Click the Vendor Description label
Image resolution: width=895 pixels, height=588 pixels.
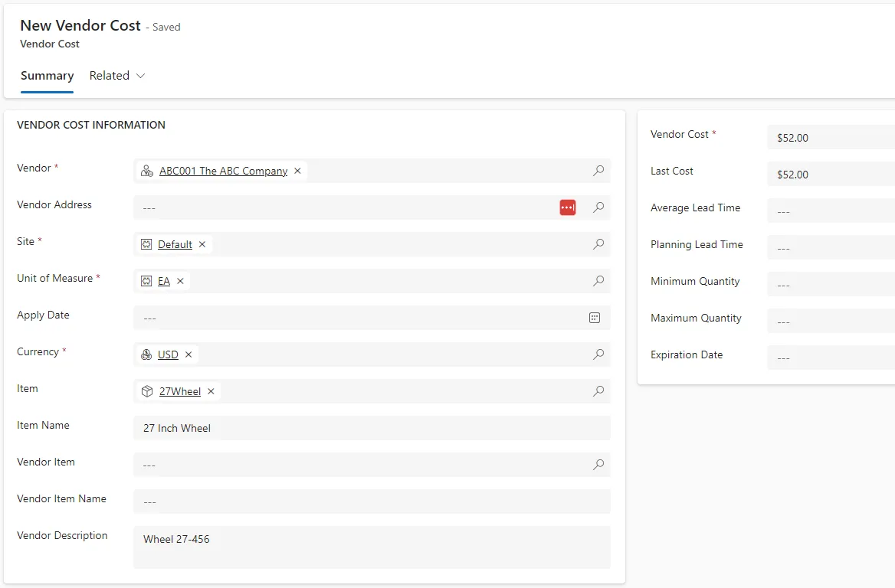[62, 535]
